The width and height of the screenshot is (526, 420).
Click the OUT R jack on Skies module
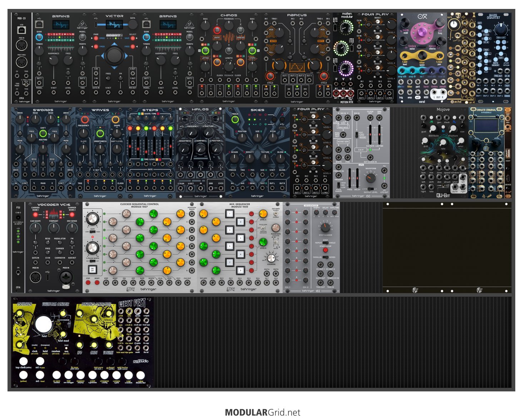[282, 188]
